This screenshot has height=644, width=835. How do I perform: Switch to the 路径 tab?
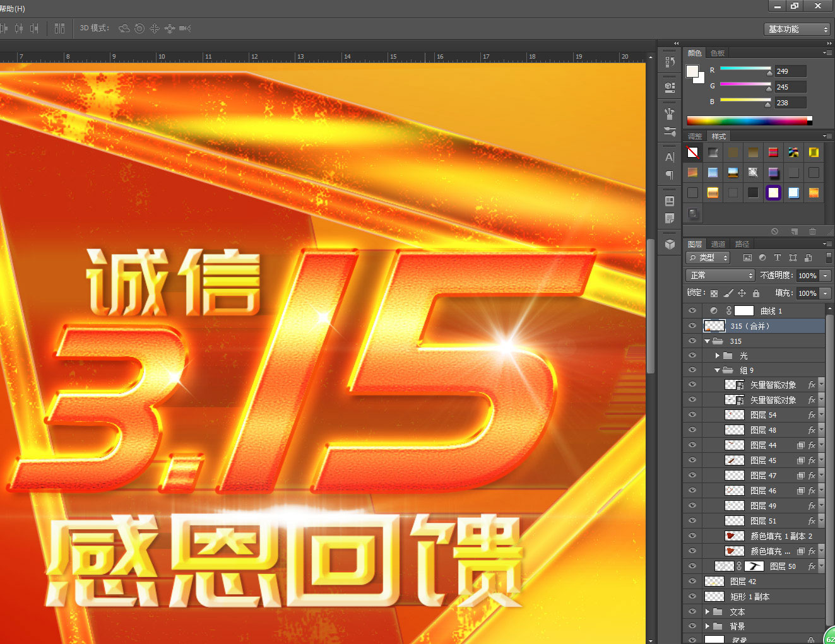[x=742, y=244]
